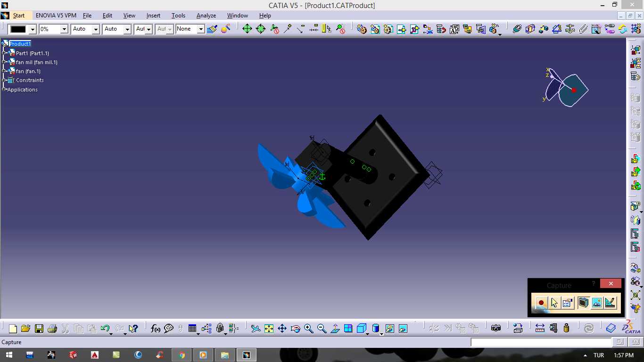Image resolution: width=644 pixels, height=362 pixels.
Task: Open File Explorer from the taskbar
Action: tap(225, 355)
